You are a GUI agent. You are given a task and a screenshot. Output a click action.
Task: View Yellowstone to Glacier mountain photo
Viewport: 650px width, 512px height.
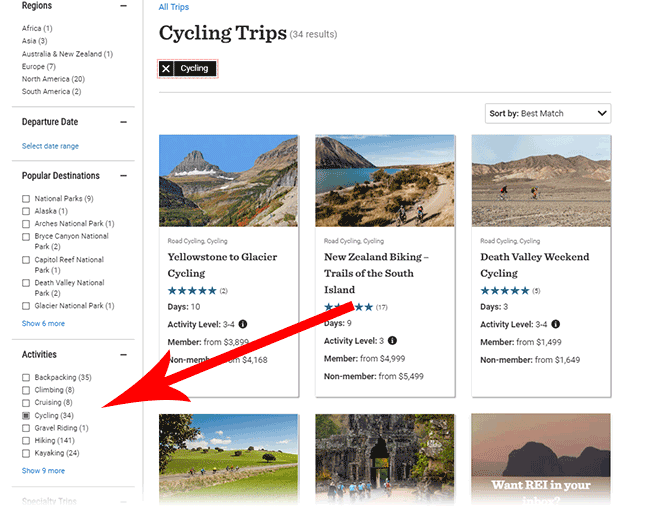click(x=228, y=181)
